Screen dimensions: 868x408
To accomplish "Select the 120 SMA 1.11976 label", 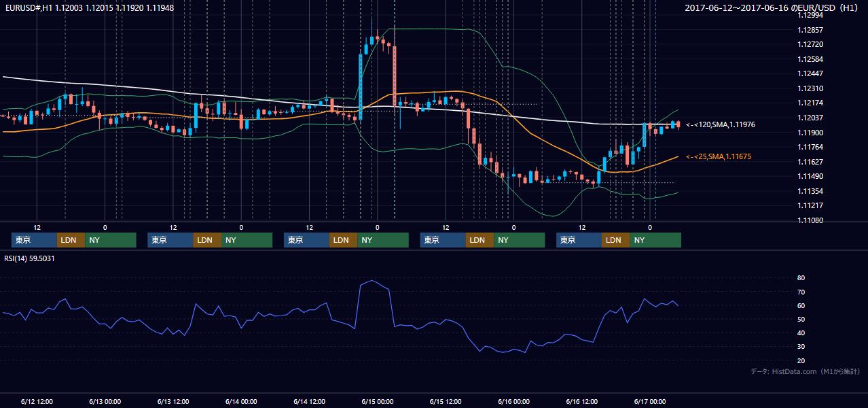I will (x=721, y=124).
